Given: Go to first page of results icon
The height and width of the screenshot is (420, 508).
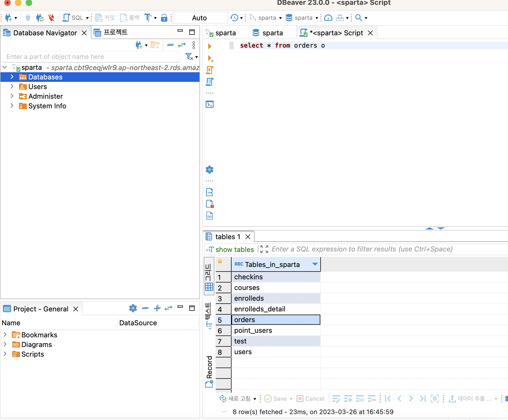Looking at the screenshot, I should pos(388,399).
